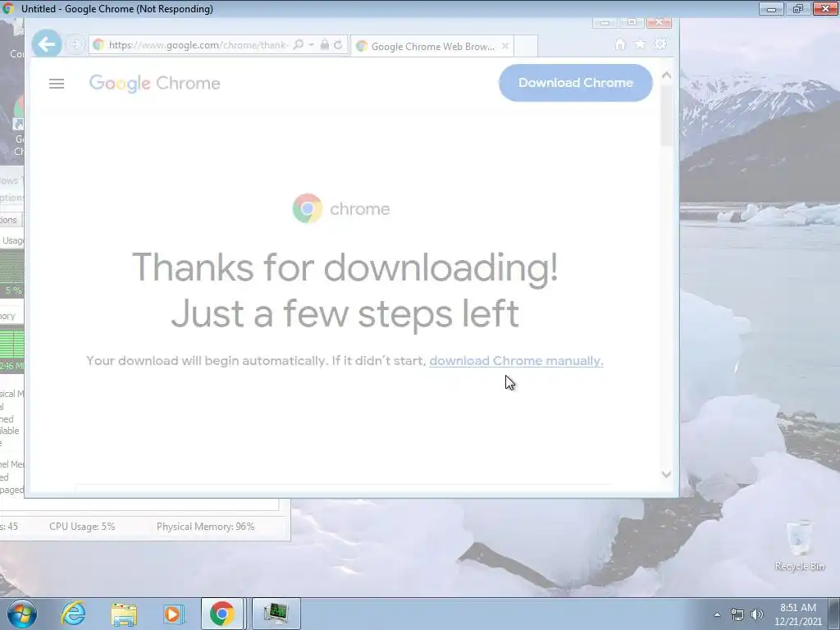840x630 pixels.
Task: Close the not responding Chrome window
Action: pos(825,8)
